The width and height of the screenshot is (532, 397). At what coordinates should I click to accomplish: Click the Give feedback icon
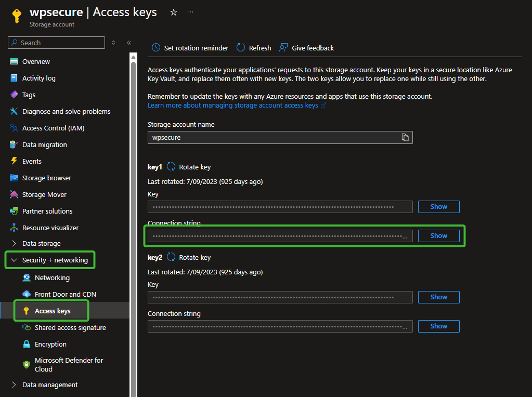point(283,48)
